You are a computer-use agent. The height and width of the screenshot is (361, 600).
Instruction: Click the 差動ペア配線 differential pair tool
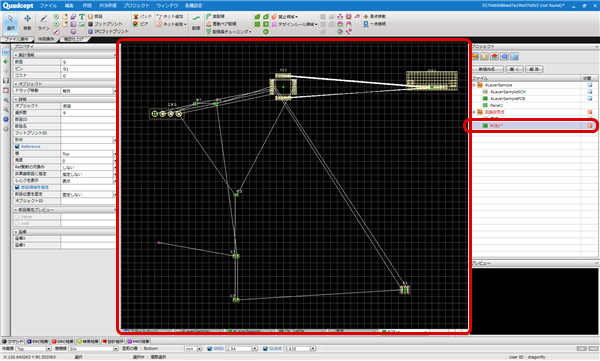click(x=221, y=24)
